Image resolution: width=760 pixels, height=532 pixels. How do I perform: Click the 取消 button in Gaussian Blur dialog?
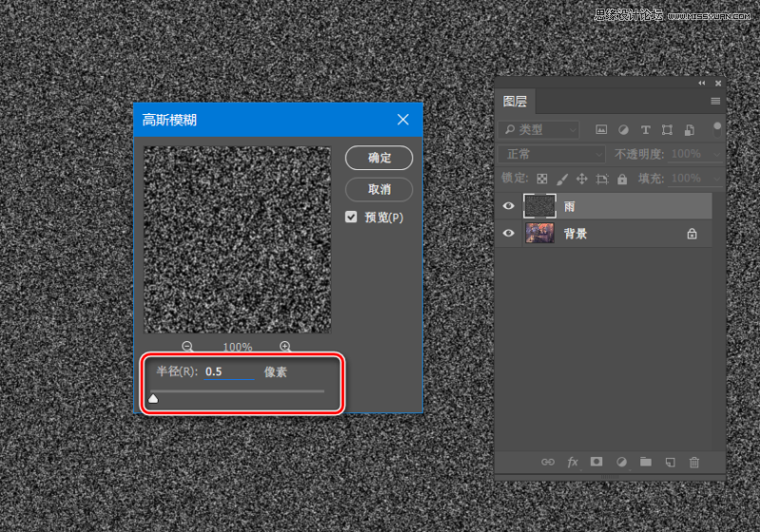pos(378,189)
